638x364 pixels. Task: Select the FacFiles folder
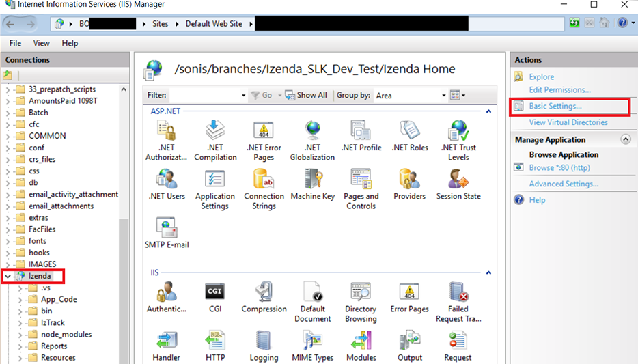(42, 229)
